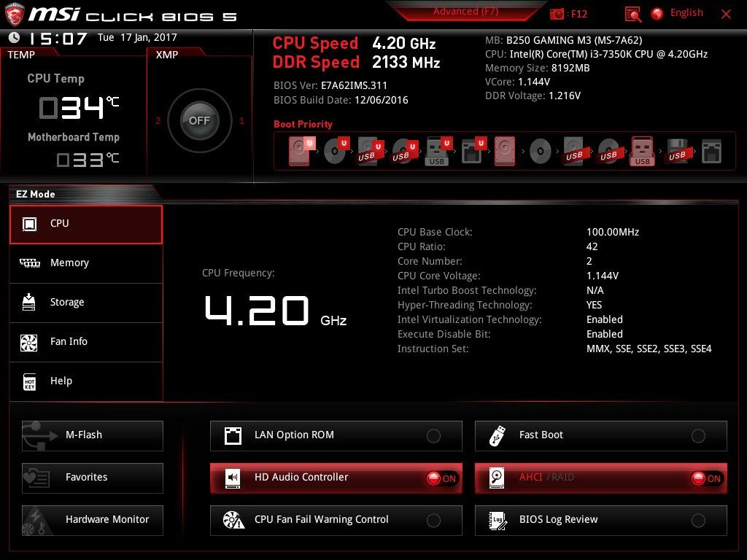Select the UEFI USB hard disk boot icon
The height and width of the screenshot is (560, 747).
pos(370,151)
